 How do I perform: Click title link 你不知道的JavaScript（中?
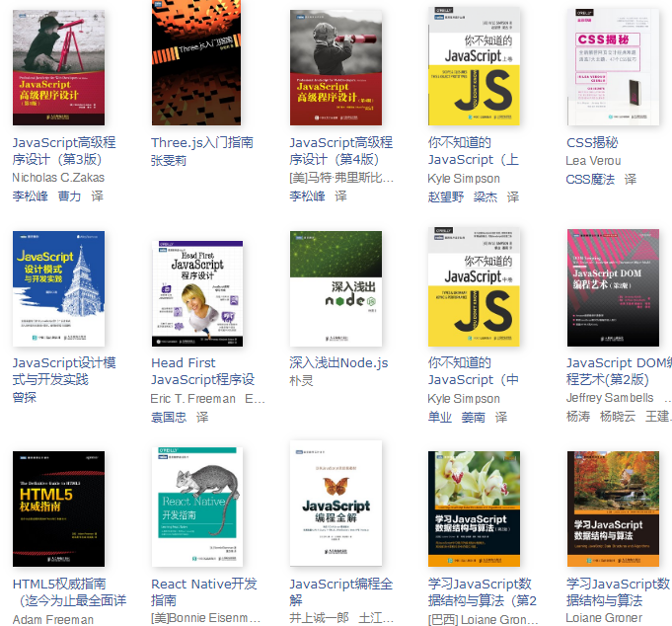tap(473, 371)
